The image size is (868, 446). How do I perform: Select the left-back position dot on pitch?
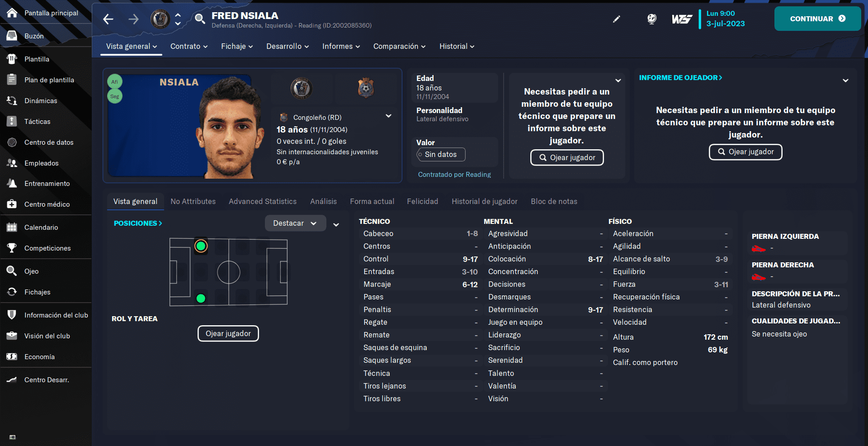click(201, 246)
